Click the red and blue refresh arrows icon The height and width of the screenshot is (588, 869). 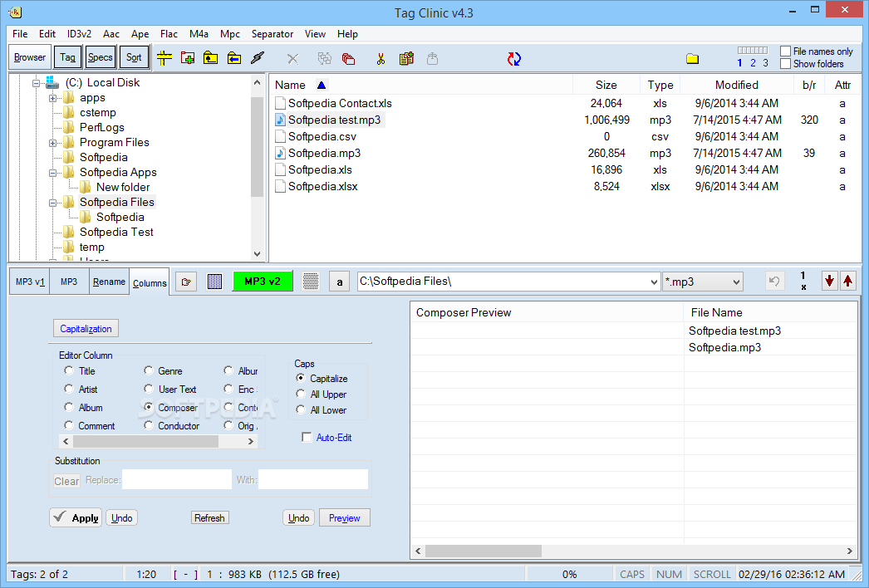pyautogui.click(x=513, y=59)
